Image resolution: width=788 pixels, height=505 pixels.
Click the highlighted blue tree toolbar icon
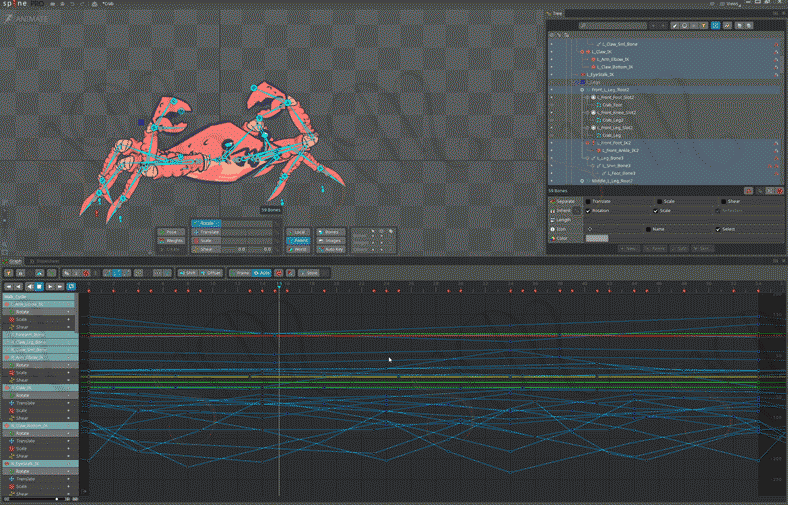coord(716,26)
